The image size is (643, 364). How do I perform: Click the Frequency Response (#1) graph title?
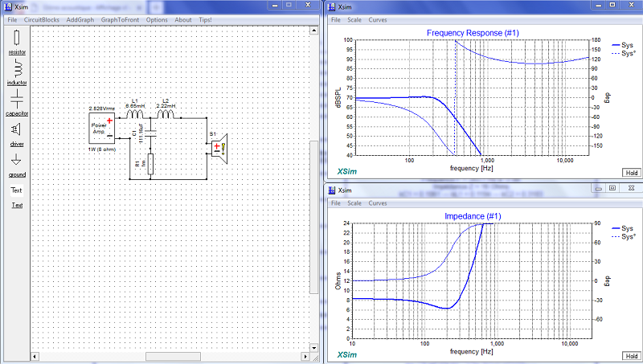473,33
